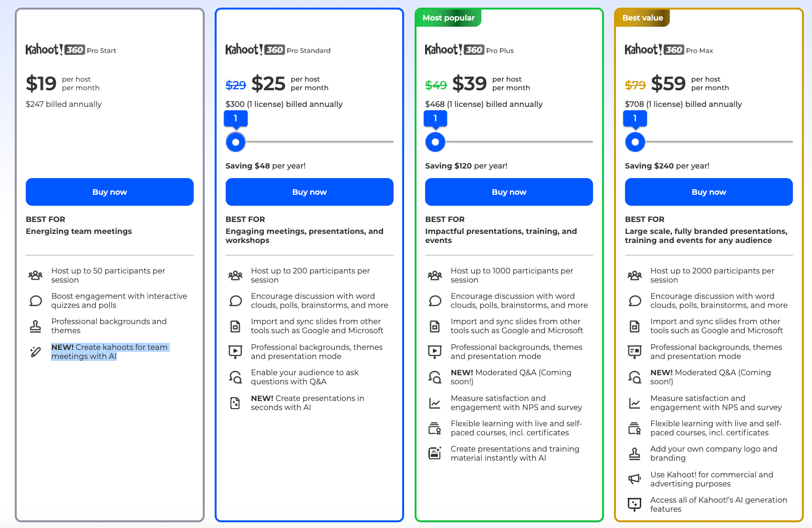Click certificate icon beside Pro Plus 'Flexible learning'
Viewport: 812px width, 528px height.
tap(435, 428)
